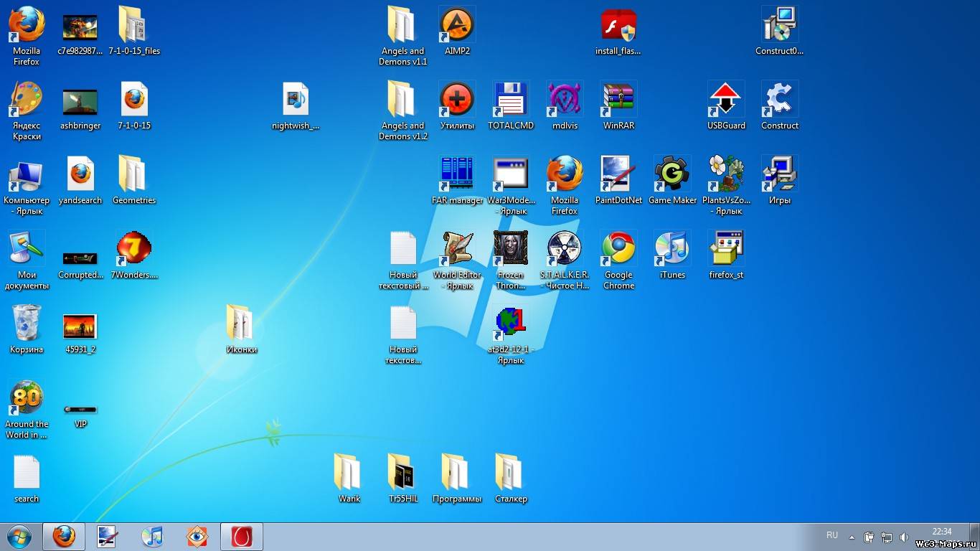Open the RU input language selector
Viewport: 980px width, 551px height.
point(832,535)
